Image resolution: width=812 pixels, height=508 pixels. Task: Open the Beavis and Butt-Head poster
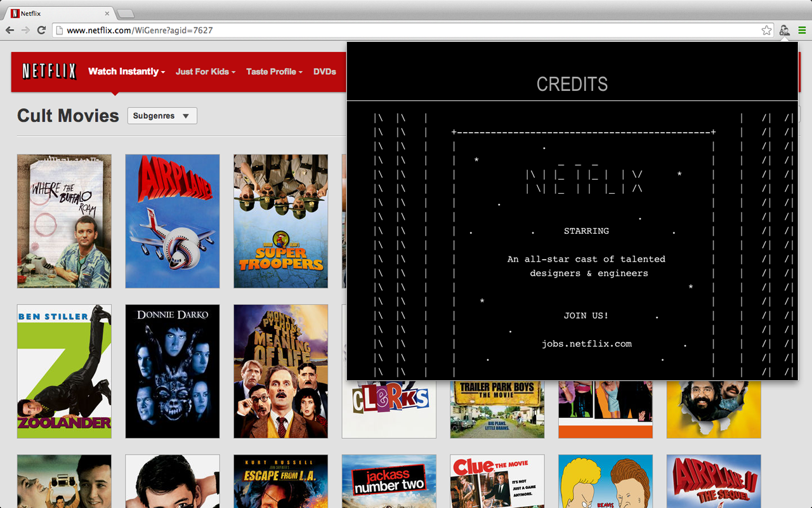click(x=606, y=481)
